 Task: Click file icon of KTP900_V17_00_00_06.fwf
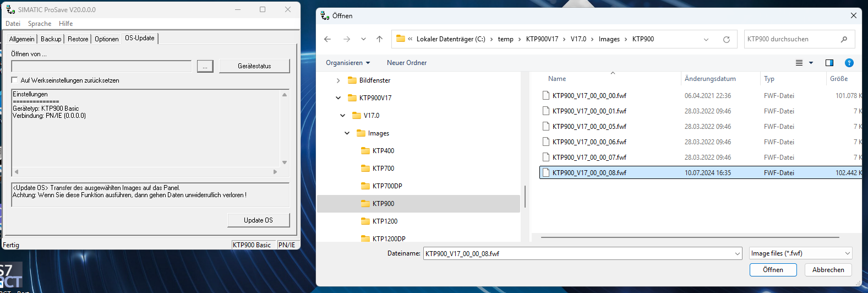[x=546, y=142]
